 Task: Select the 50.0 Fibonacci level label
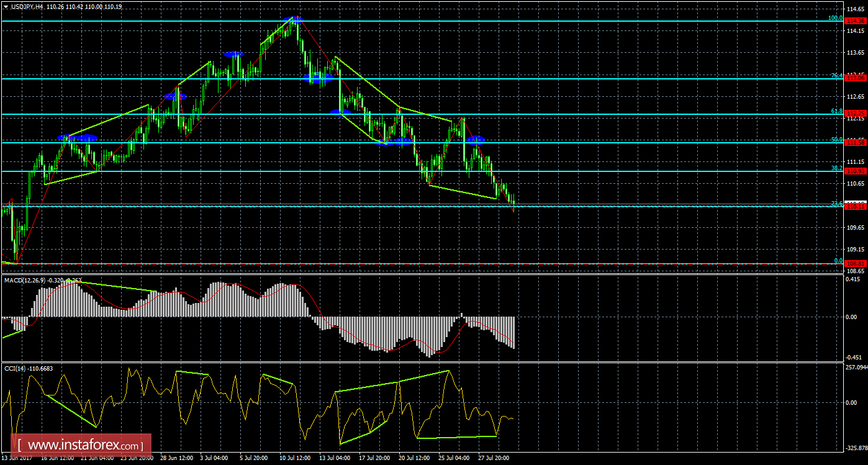coord(837,140)
